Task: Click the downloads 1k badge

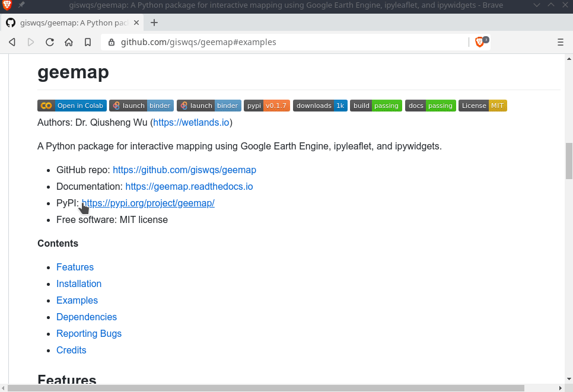Action: tap(320, 106)
